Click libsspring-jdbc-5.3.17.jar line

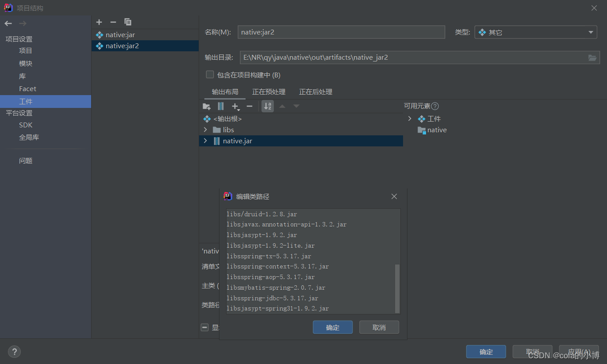click(x=273, y=298)
